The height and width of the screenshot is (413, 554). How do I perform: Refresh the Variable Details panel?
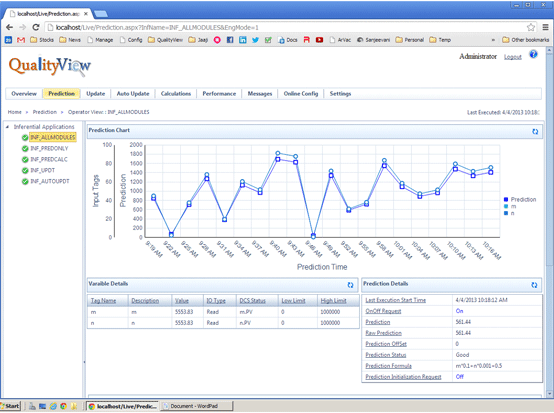(x=350, y=285)
